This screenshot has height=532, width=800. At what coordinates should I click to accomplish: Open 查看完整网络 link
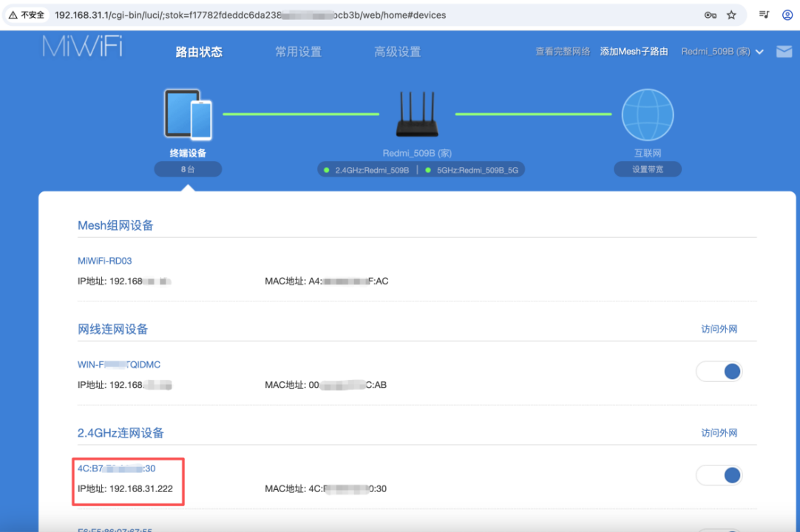coord(563,52)
